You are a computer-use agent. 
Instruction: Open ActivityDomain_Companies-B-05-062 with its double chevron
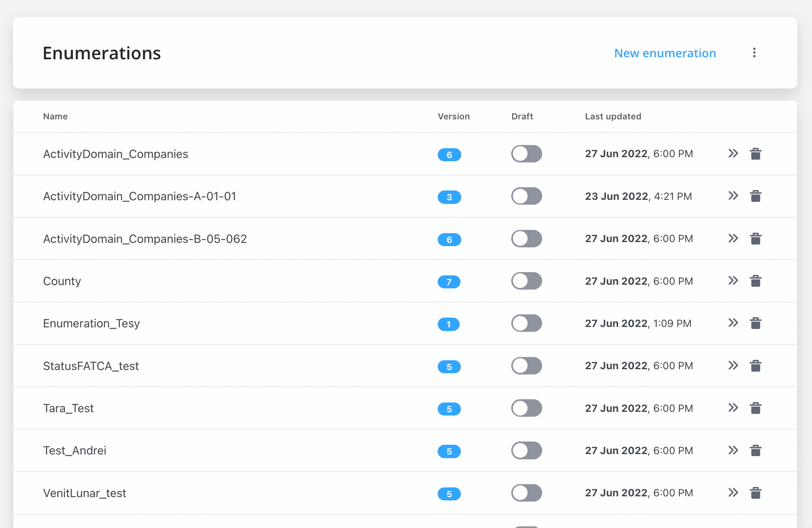[x=733, y=238]
